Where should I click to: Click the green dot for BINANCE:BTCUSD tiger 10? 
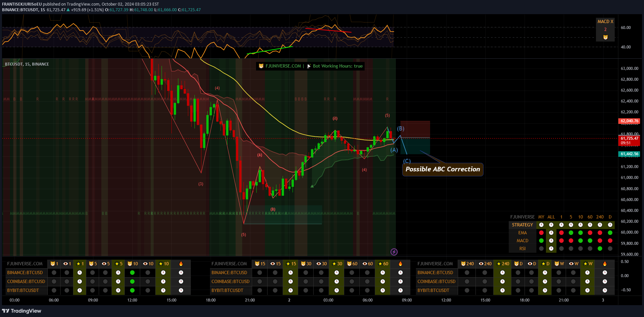pyautogui.click(x=132, y=273)
